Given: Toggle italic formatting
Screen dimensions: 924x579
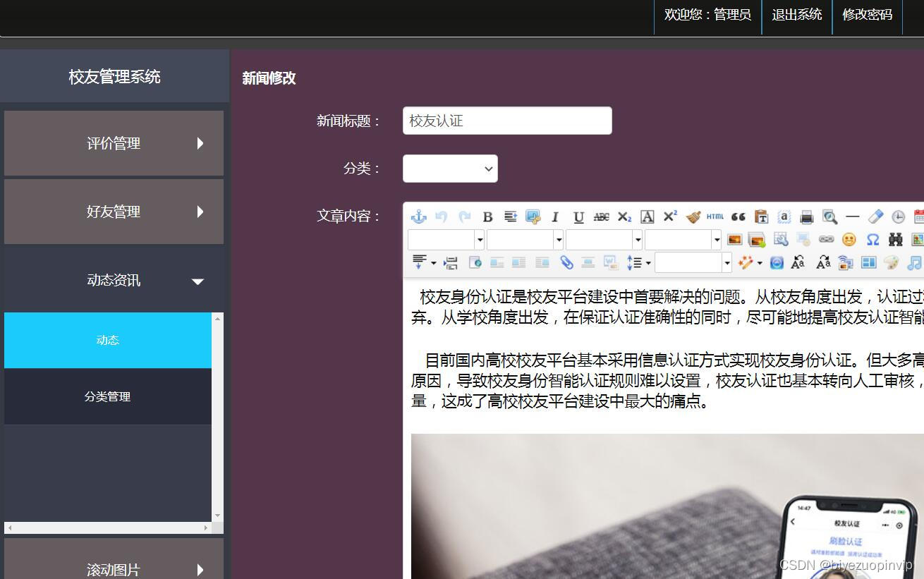Looking at the screenshot, I should click(x=554, y=217).
